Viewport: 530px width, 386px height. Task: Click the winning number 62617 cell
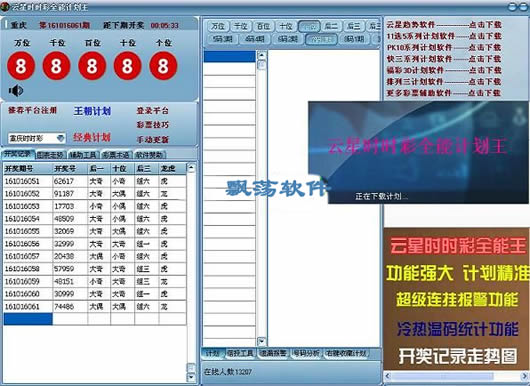(x=70, y=181)
